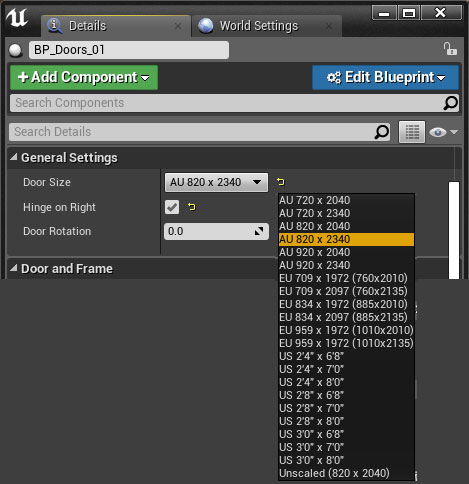The height and width of the screenshot is (484, 469).
Task: Open the Add Component dropdown
Action: tap(84, 77)
